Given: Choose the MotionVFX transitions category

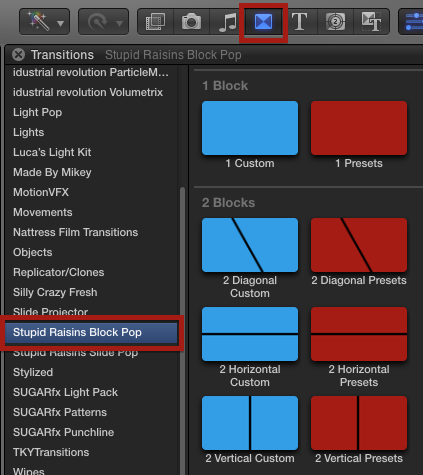Looking at the screenshot, I should click(x=41, y=192).
